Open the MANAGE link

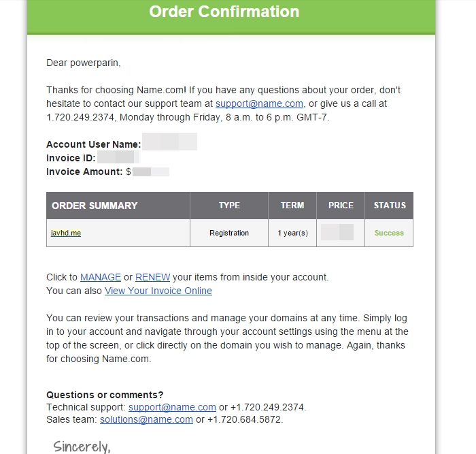tap(101, 277)
